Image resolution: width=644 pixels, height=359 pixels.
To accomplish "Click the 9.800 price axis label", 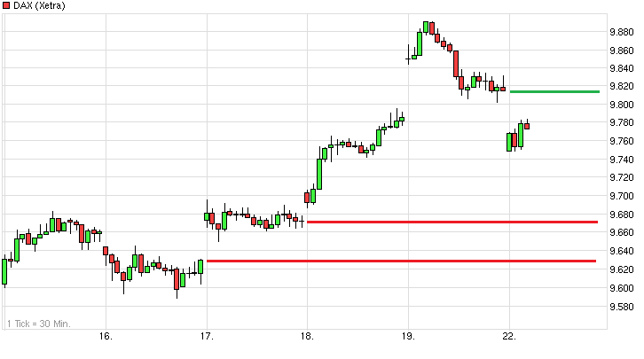I will point(620,105).
